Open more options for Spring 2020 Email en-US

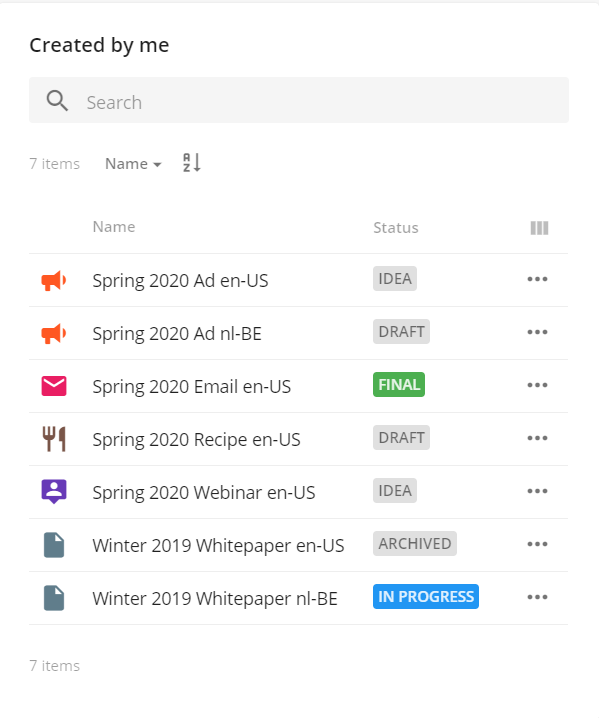coord(537,385)
